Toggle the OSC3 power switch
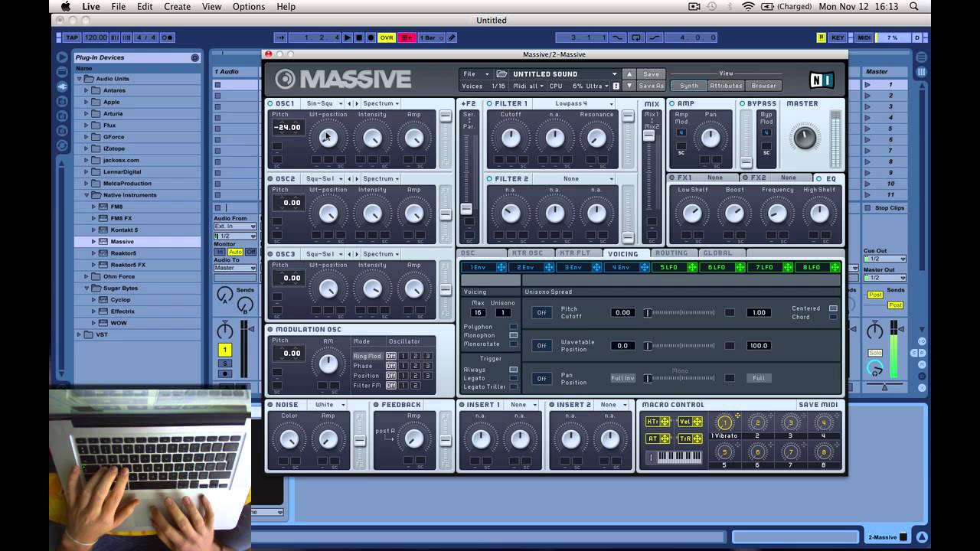 (270, 254)
